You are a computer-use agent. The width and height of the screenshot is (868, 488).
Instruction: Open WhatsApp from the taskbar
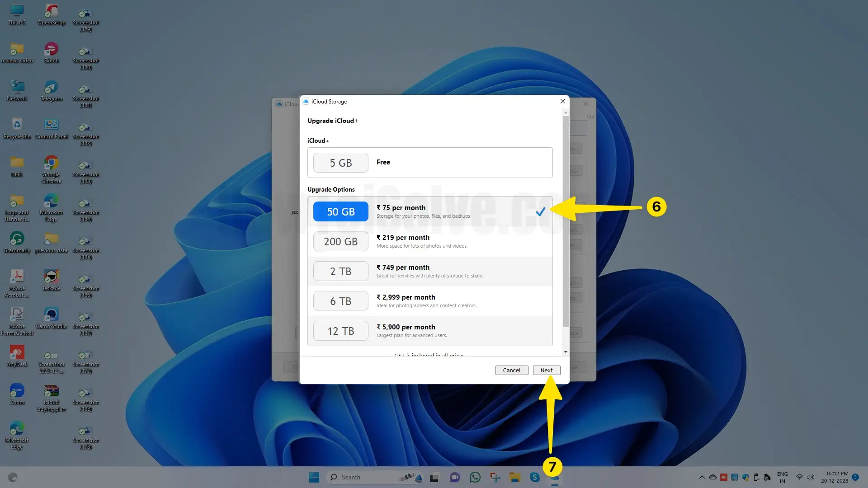click(x=475, y=477)
